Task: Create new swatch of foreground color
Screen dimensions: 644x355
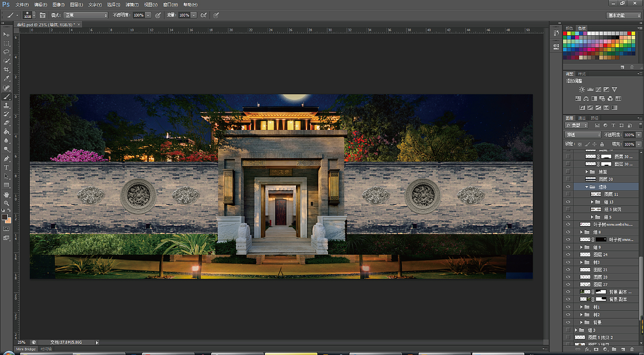Action: click(x=622, y=66)
